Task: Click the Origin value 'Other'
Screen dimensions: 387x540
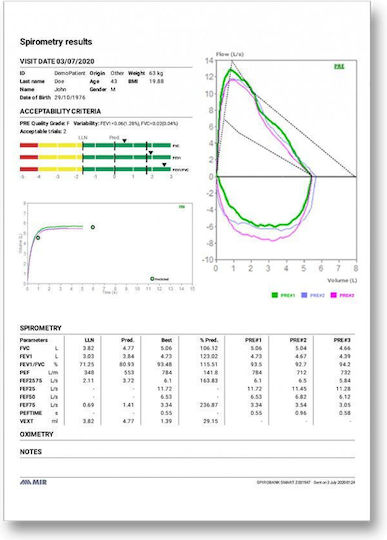Action: [117, 73]
